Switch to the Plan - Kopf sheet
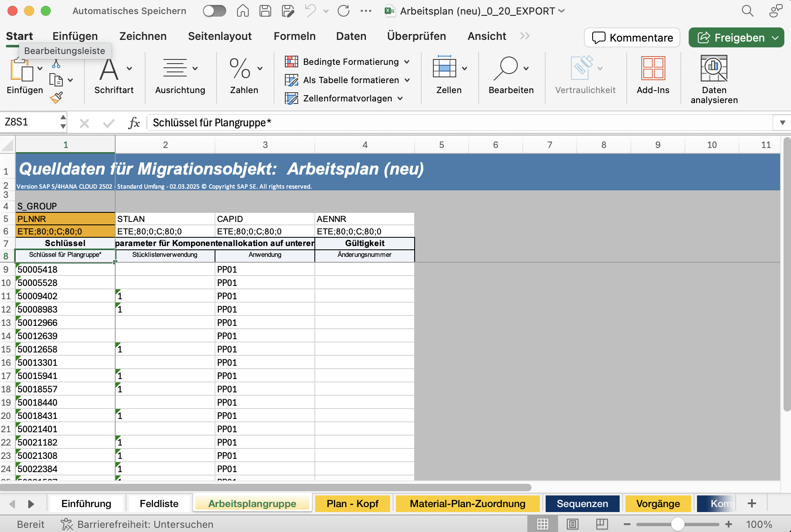This screenshot has height=532, width=791. point(352,504)
